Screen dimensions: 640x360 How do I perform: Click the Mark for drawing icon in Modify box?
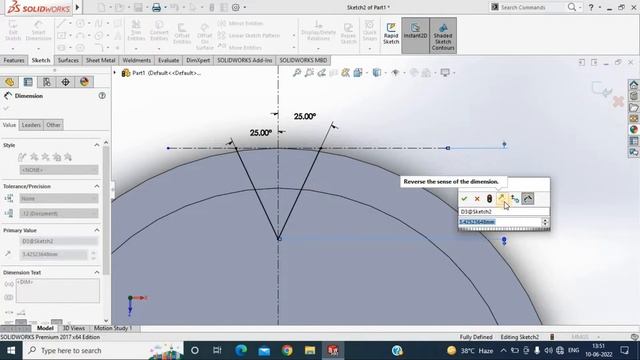(528, 199)
